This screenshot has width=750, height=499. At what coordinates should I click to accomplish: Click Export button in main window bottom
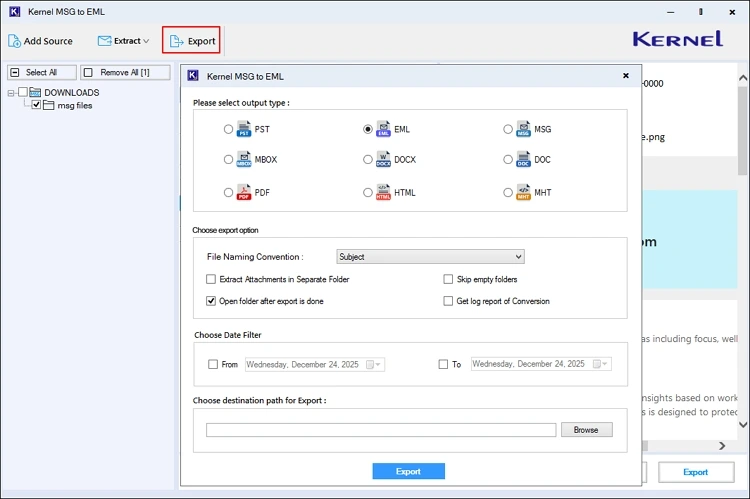click(x=696, y=472)
